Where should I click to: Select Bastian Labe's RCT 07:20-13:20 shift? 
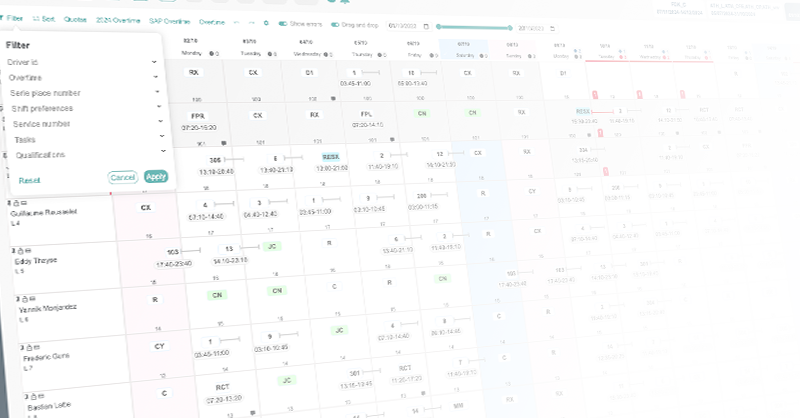223,392
